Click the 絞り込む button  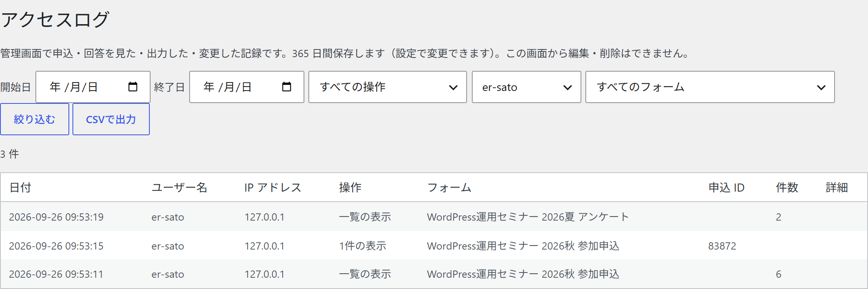35,119
